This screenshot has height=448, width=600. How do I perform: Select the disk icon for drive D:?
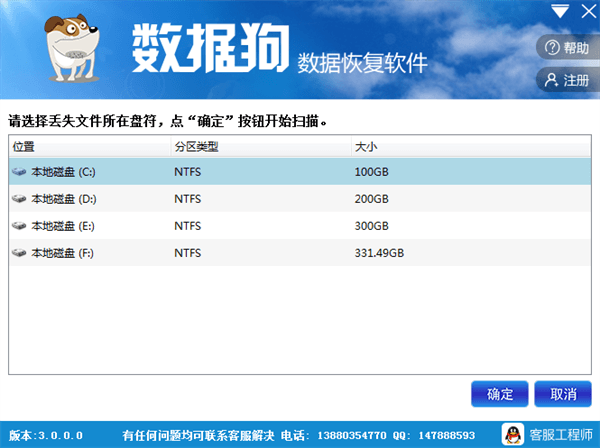pos(19,199)
